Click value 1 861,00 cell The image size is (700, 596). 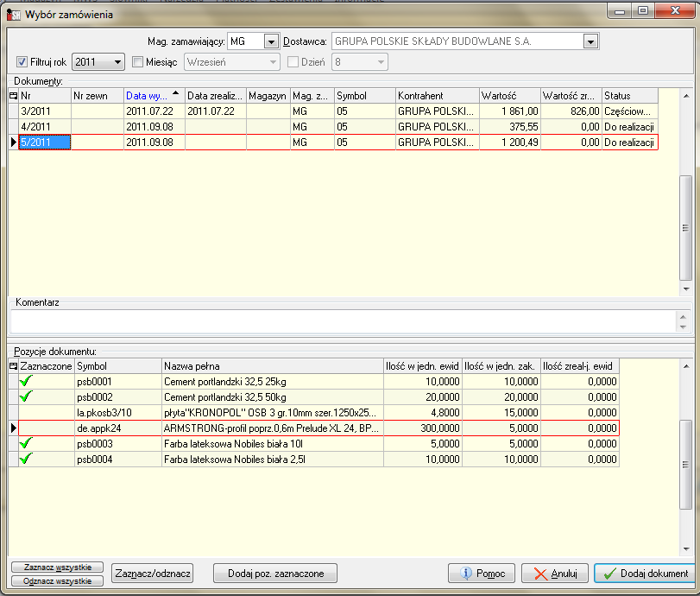click(510, 111)
